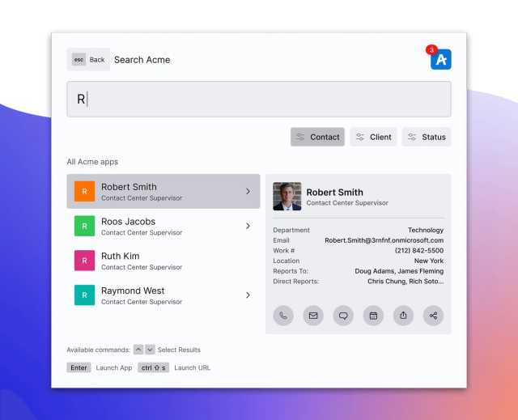Click the teal R avatar for Raymond West
518x420 pixels.
click(x=84, y=295)
